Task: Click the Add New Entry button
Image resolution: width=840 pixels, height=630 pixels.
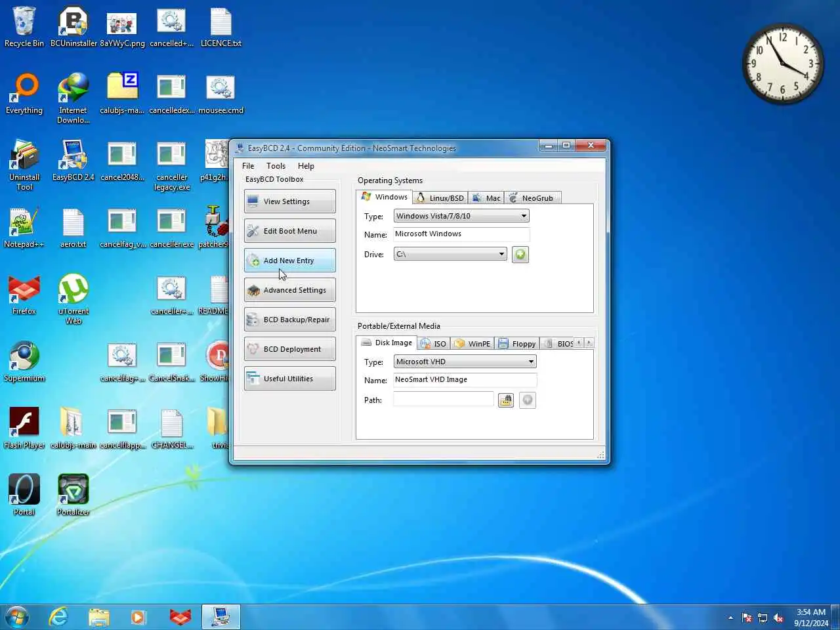Action: coord(290,261)
